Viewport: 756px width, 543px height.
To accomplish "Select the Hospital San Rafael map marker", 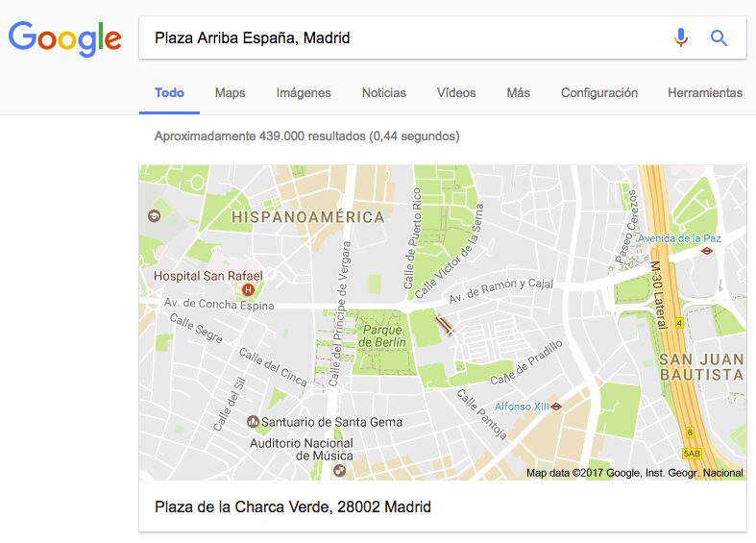I will coord(248,290).
